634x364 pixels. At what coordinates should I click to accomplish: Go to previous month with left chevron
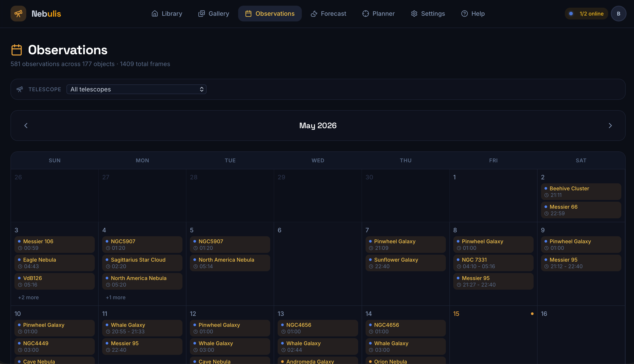[26, 126]
